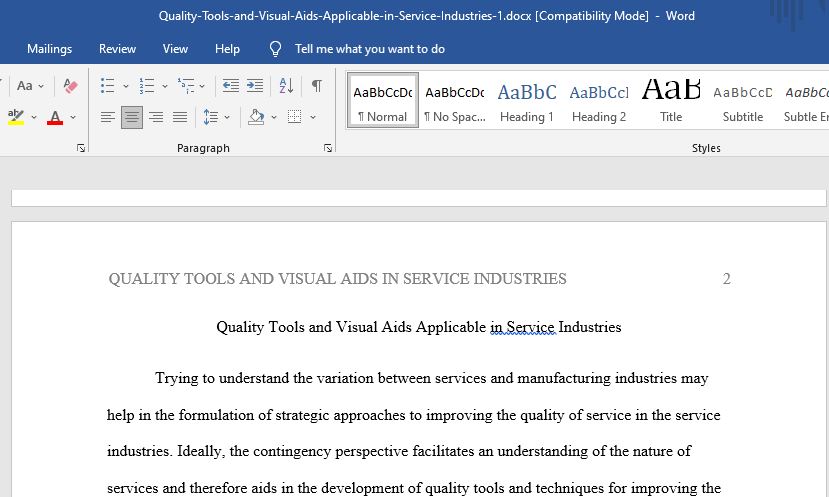
Task: Open the font color dropdown arrow
Action: coord(73,117)
